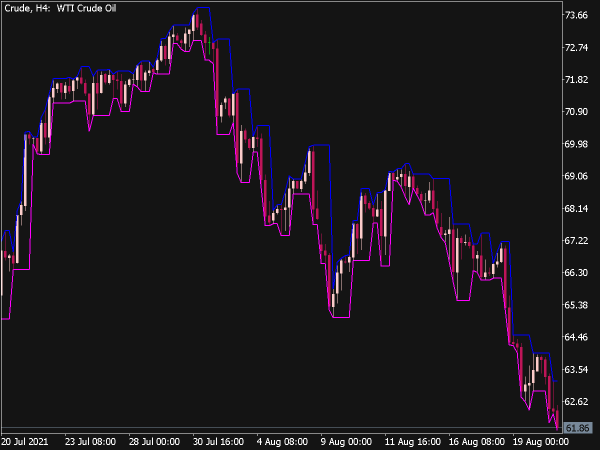600x450 pixels.
Task: Click the '16 Aug 08:00' time label
Action: (477, 442)
